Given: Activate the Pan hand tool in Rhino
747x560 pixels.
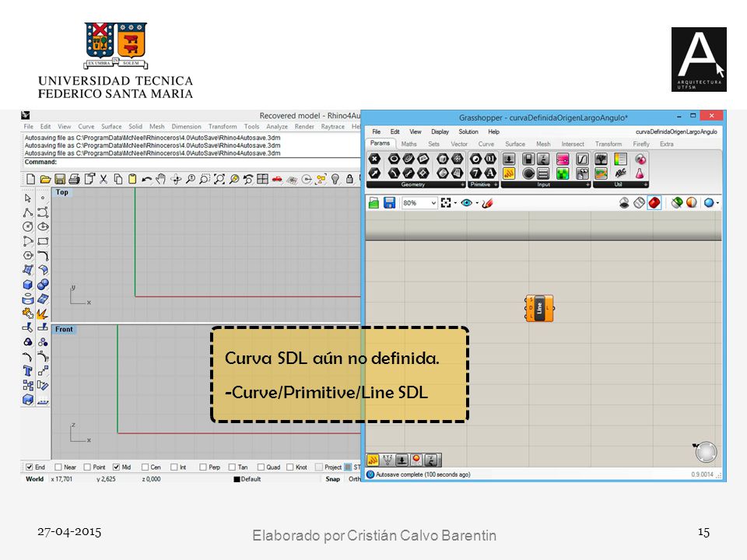Looking at the screenshot, I should coord(161,179).
